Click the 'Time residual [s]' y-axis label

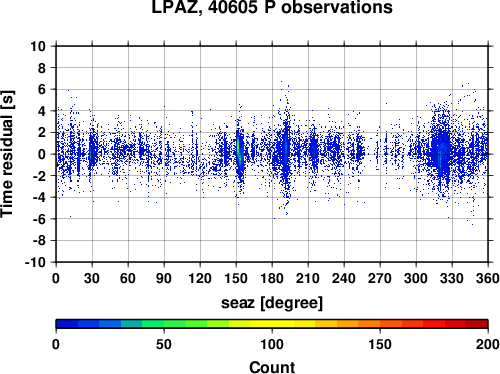pos(7,154)
